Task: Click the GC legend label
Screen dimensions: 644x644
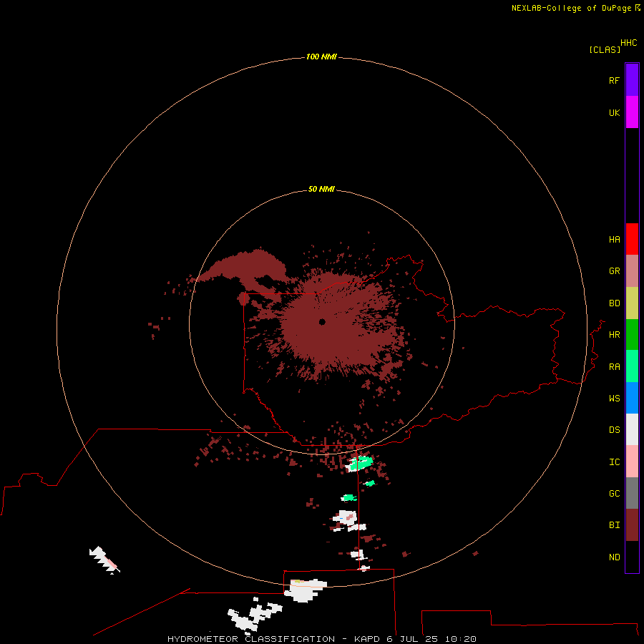Action: coord(615,494)
